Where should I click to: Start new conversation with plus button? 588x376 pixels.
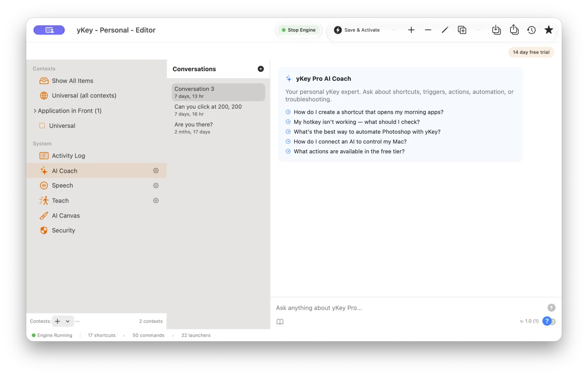[x=261, y=69]
